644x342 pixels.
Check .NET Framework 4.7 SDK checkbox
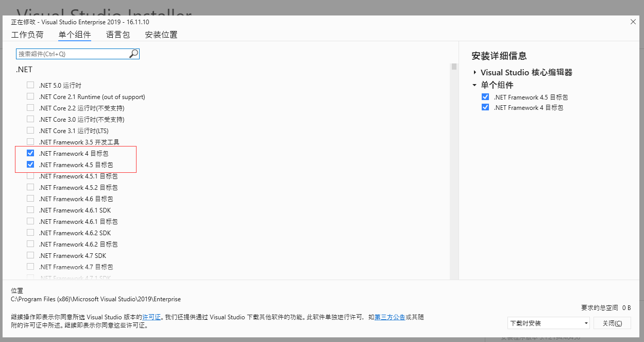pos(30,255)
